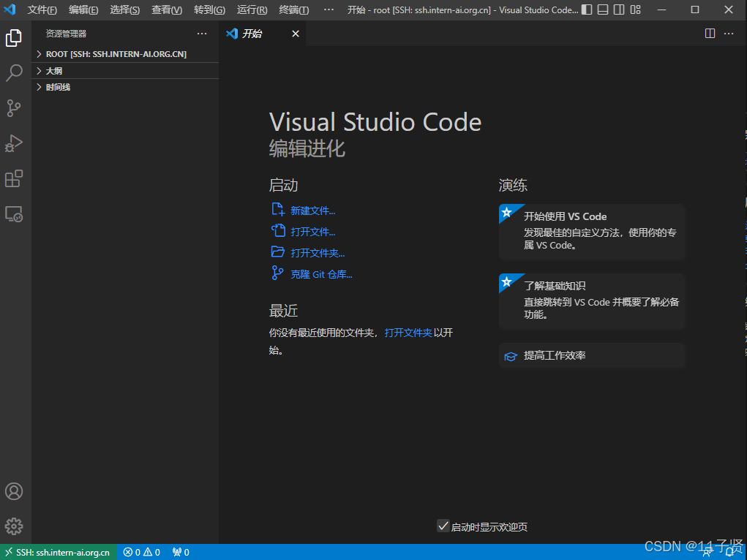Image resolution: width=747 pixels, height=560 pixels.
Task: Open the 运行(R) menu
Action: 252,10
